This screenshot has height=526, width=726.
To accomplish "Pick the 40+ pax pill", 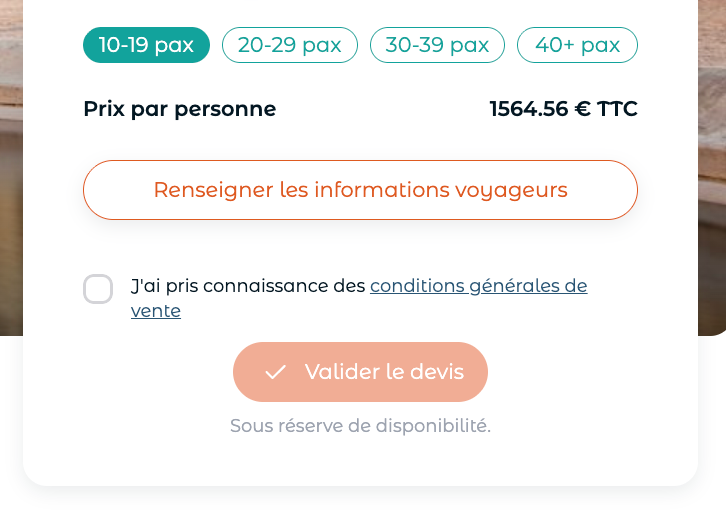I will point(577,45).
